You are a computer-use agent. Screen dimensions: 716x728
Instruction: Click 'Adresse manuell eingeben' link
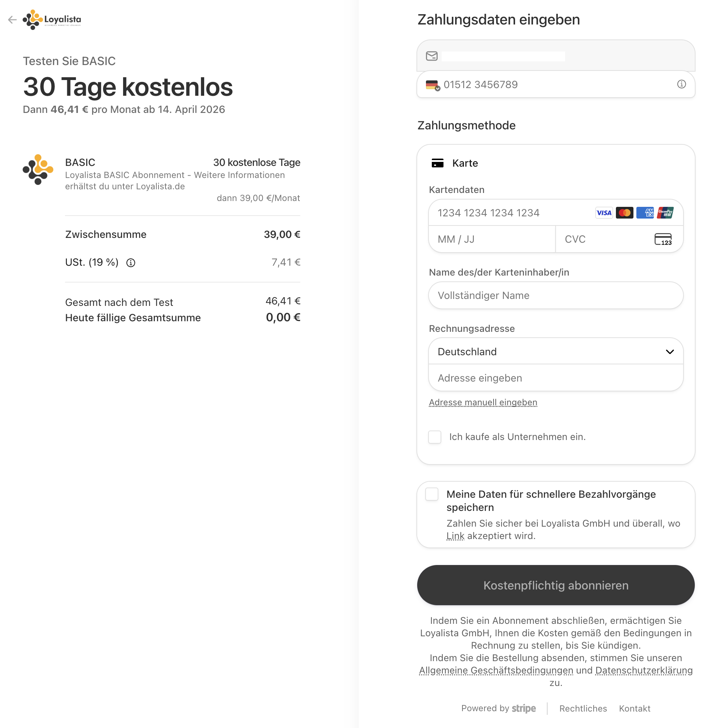pyautogui.click(x=483, y=403)
